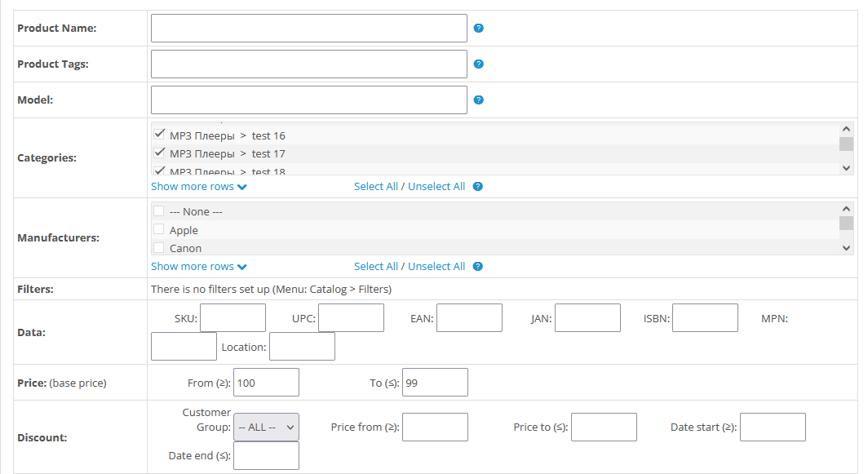
Task: Click Unselect All under Manufacturers
Action: [x=436, y=266]
